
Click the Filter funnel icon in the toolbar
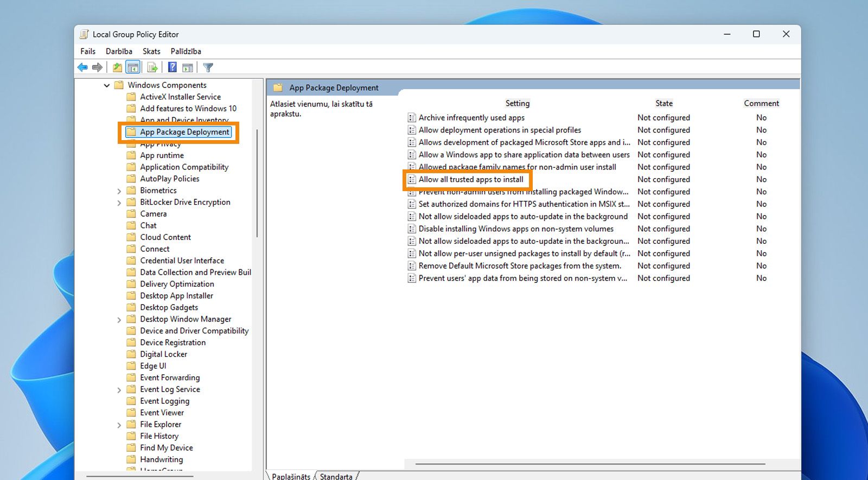click(208, 67)
